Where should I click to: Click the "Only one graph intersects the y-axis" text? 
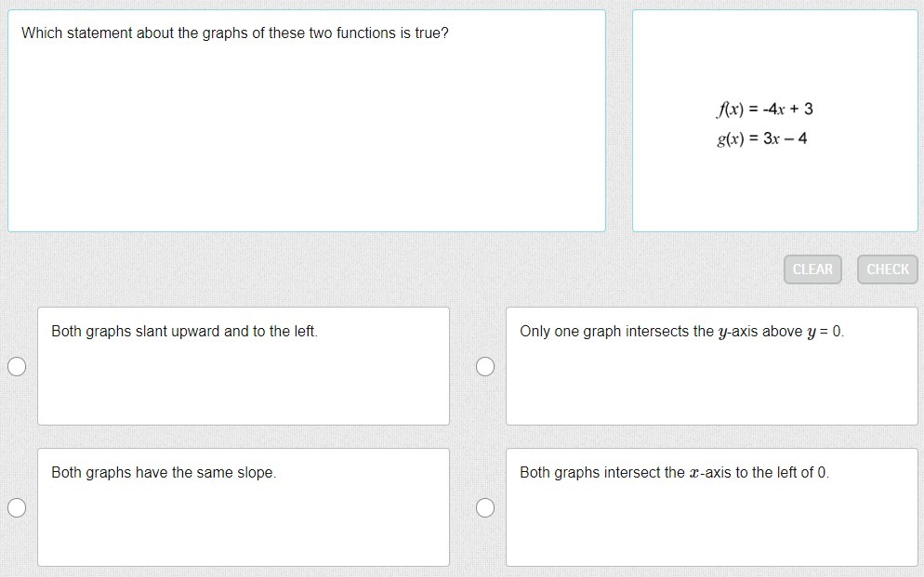681,331
